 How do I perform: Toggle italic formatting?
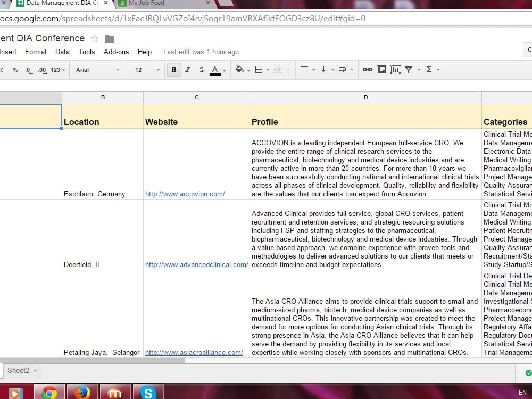coord(188,70)
